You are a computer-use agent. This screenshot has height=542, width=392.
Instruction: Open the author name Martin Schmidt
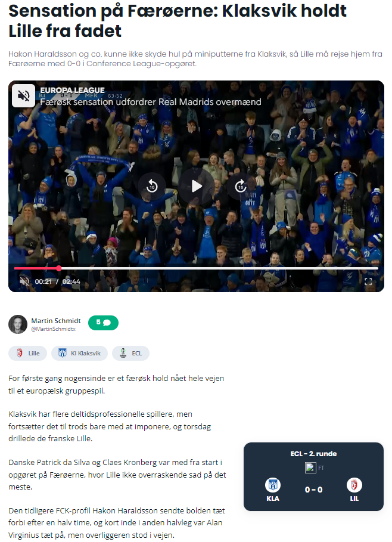pyautogui.click(x=56, y=321)
